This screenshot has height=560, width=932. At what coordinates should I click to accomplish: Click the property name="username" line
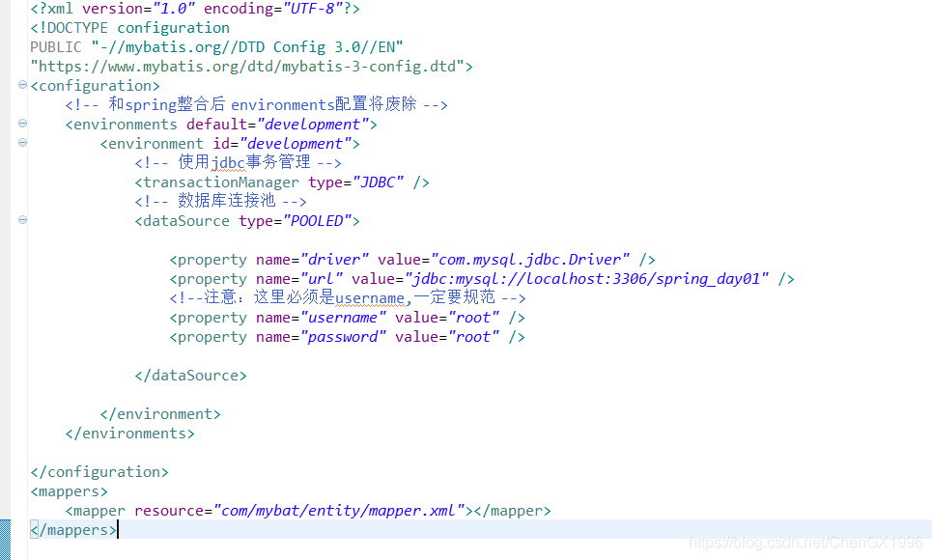[x=347, y=318]
